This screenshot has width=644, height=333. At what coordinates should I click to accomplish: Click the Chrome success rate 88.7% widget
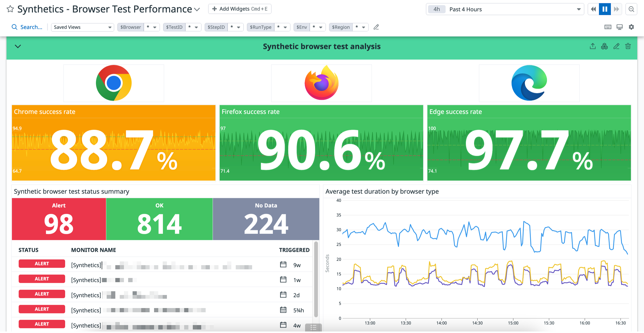click(x=114, y=143)
